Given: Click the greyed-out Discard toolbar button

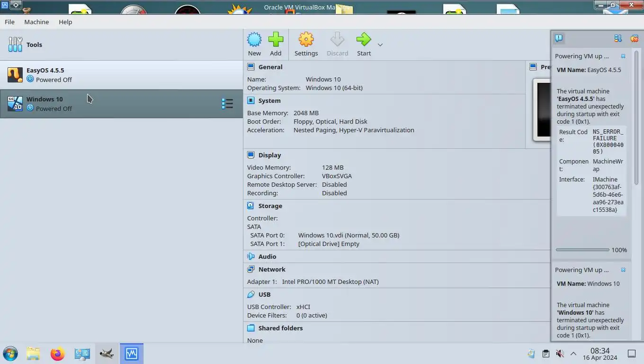Looking at the screenshot, I should tap(337, 45).
